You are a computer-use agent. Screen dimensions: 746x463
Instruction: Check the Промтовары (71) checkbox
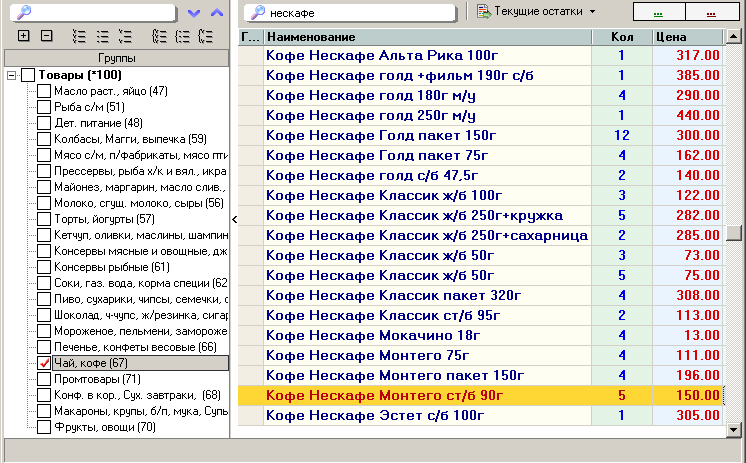(x=44, y=379)
